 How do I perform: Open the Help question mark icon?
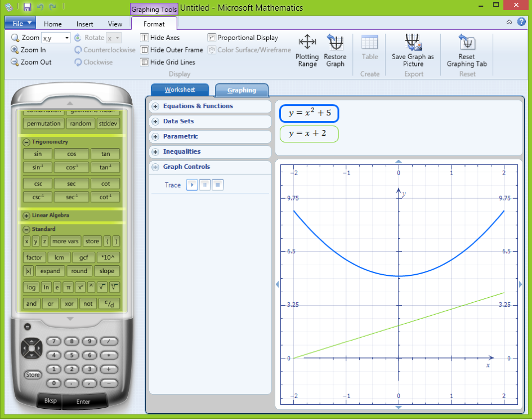(520, 22)
